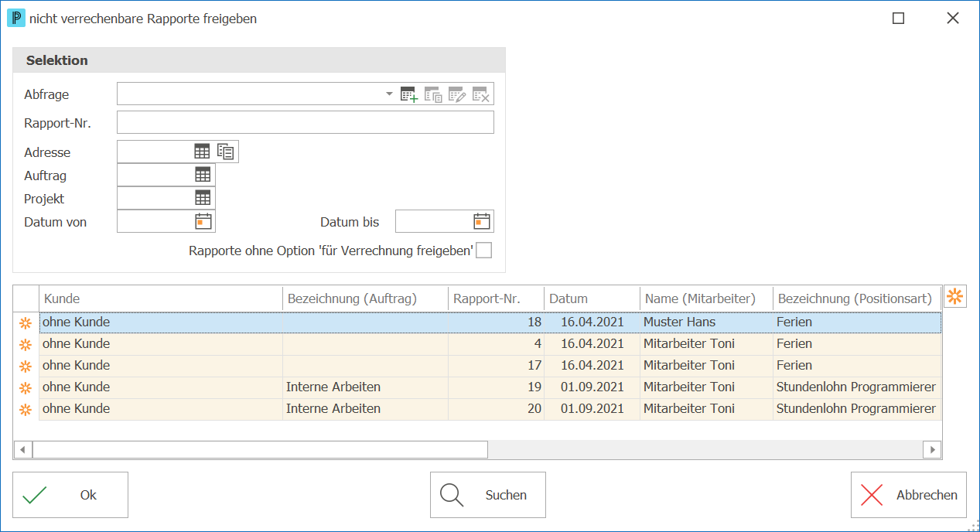Sort by the Bezeichnung (Auftrag) column header
Viewport: 980px width, 532px height.
(x=365, y=298)
